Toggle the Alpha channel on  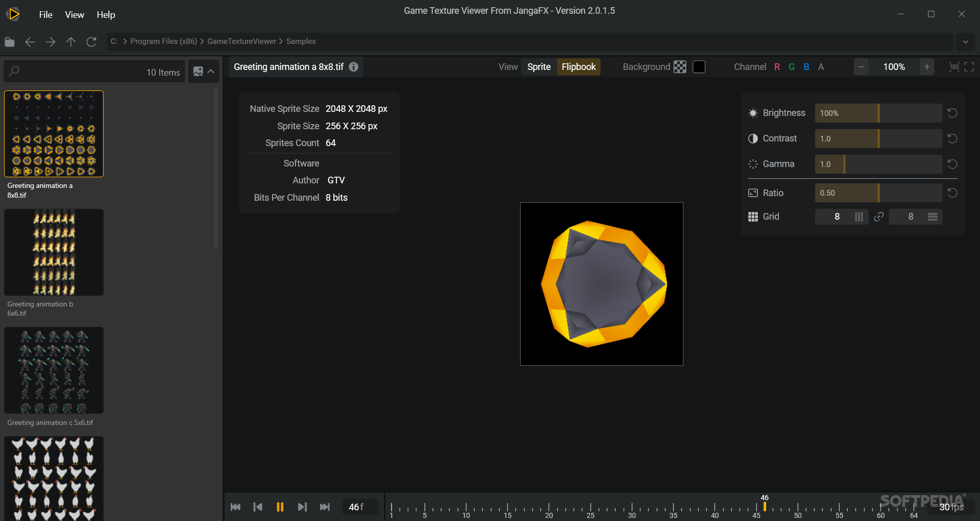822,66
